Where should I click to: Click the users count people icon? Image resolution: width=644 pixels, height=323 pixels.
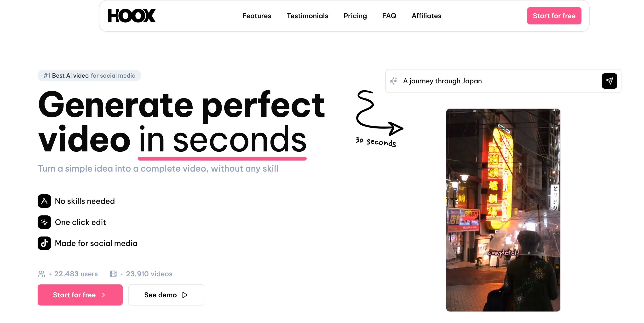[41, 274]
